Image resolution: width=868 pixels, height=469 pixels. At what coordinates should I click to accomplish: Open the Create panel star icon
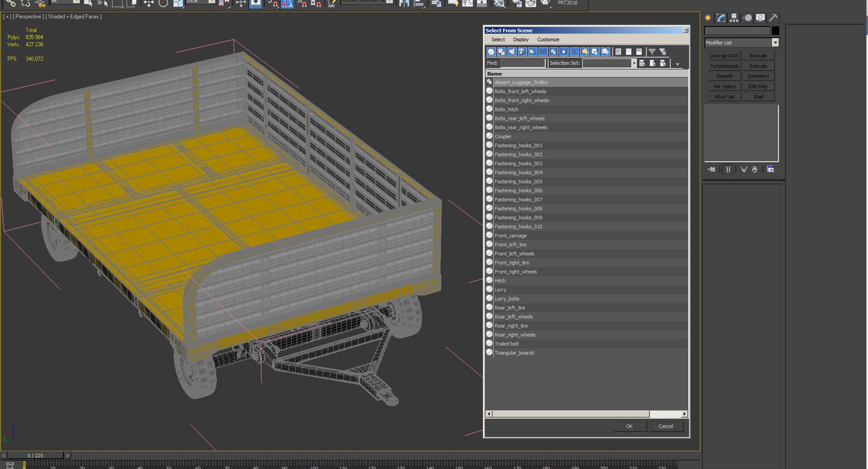tap(708, 18)
